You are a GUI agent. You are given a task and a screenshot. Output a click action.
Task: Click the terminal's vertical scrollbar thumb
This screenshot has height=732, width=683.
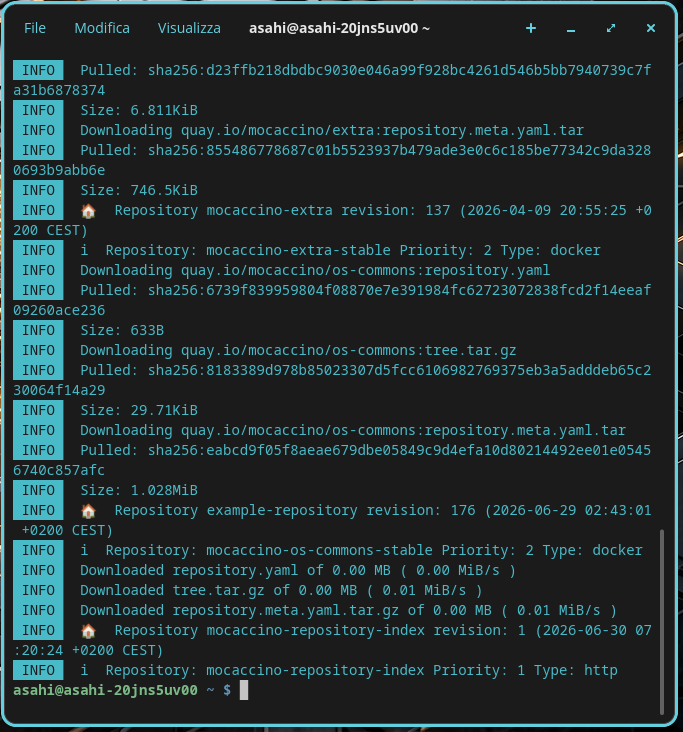click(662, 621)
